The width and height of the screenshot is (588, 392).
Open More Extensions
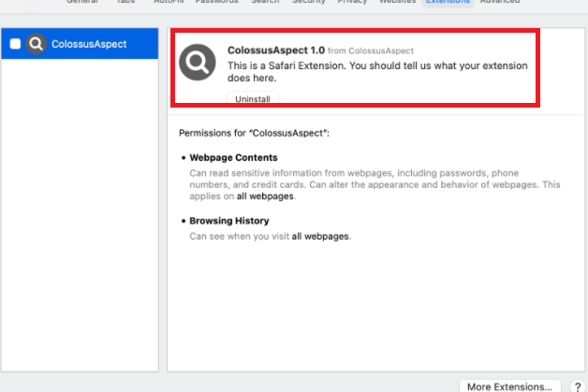(509, 386)
